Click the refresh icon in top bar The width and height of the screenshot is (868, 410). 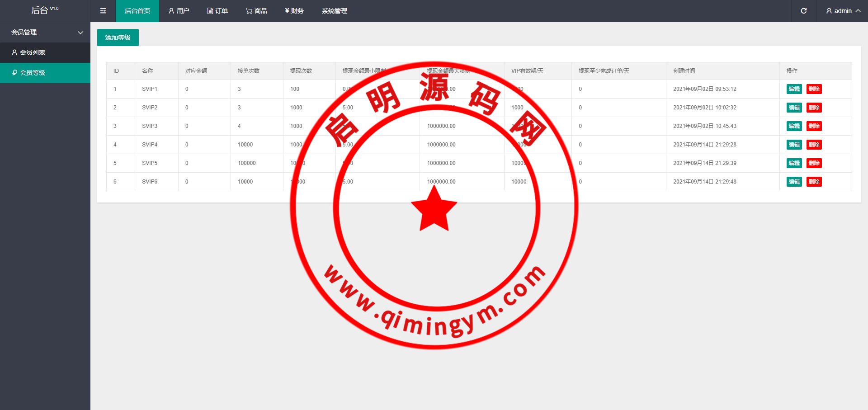coord(803,11)
